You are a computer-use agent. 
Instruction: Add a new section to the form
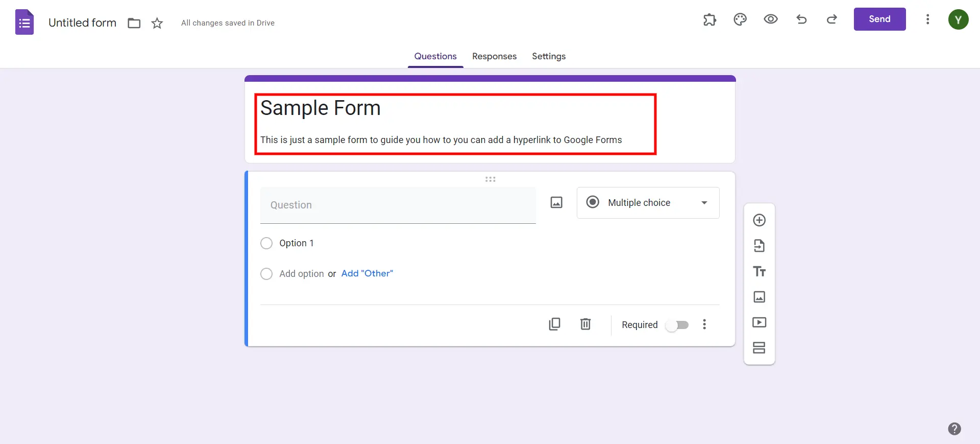[x=759, y=348]
